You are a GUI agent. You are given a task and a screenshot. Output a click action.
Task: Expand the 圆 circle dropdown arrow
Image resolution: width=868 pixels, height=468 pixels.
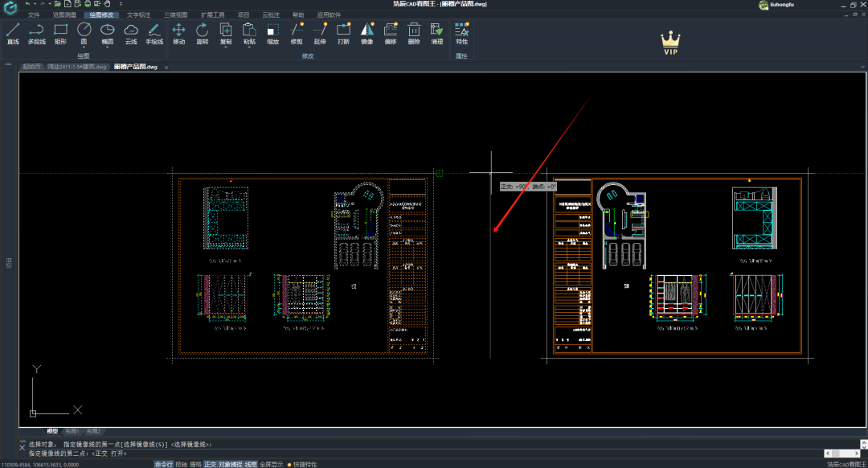(x=84, y=47)
